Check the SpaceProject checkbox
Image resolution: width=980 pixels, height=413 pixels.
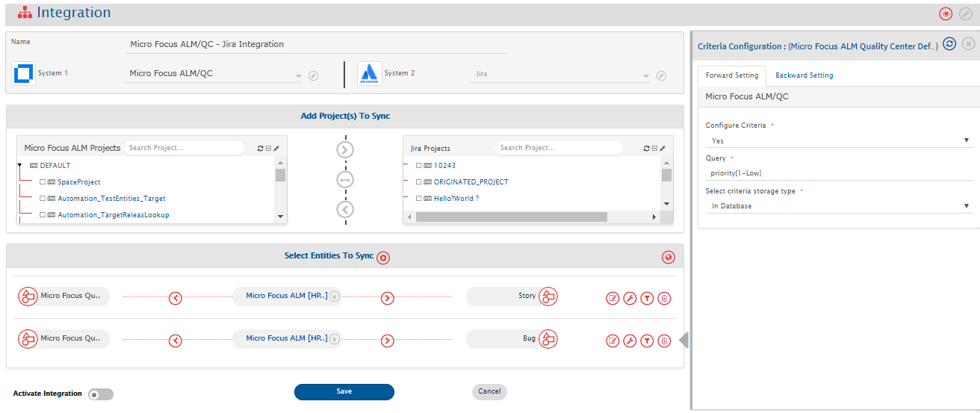point(43,182)
